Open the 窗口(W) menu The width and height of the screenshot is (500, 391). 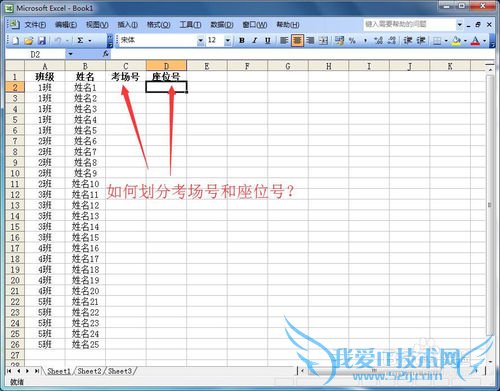255,25
